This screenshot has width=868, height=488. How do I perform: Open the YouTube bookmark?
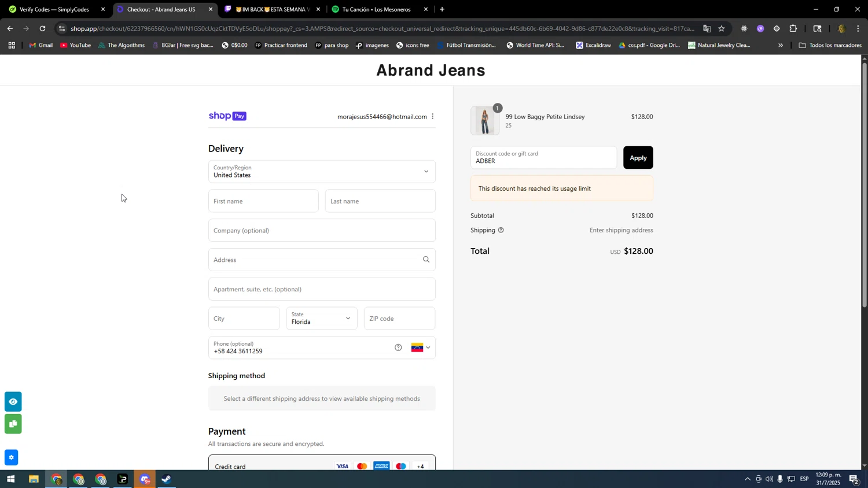click(76, 45)
